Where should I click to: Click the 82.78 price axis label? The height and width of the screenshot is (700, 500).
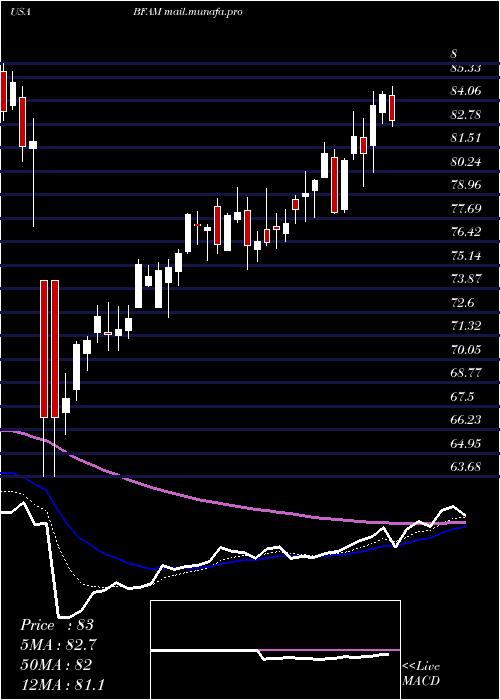466,115
